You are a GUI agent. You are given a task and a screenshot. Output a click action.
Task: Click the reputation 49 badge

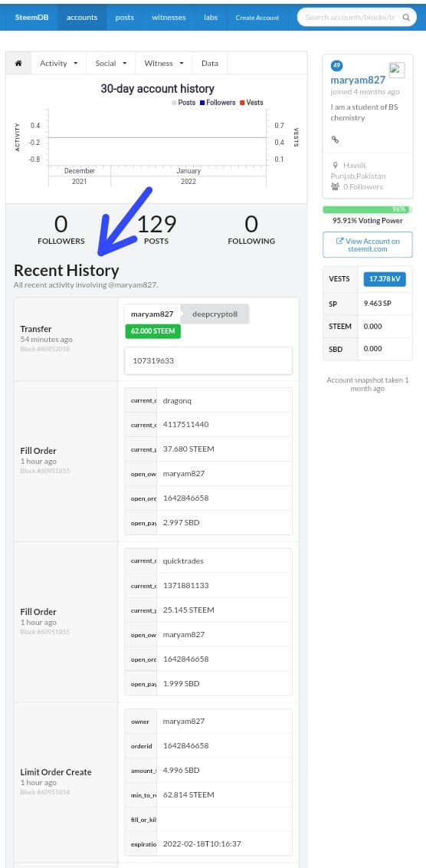pos(336,66)
